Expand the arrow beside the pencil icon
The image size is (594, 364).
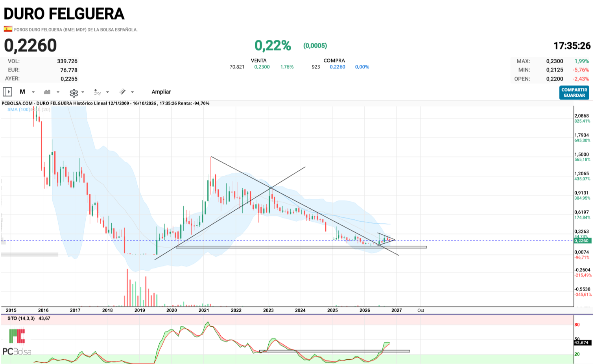click(132, 92)
